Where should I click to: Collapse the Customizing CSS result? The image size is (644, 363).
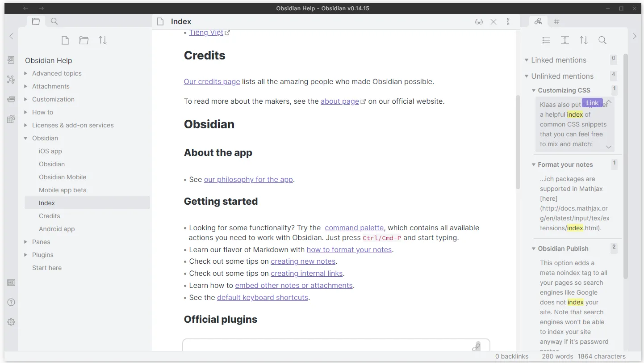coord(534,90)
